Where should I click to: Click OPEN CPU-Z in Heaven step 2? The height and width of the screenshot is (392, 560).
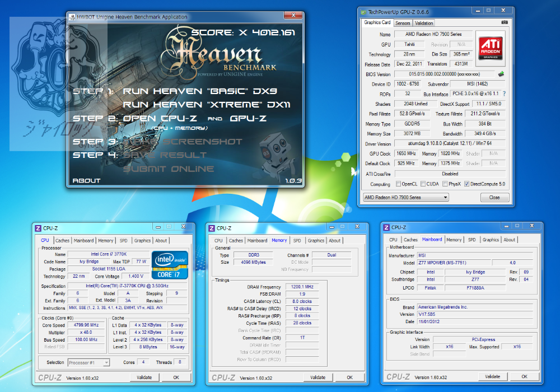[160, 118]
